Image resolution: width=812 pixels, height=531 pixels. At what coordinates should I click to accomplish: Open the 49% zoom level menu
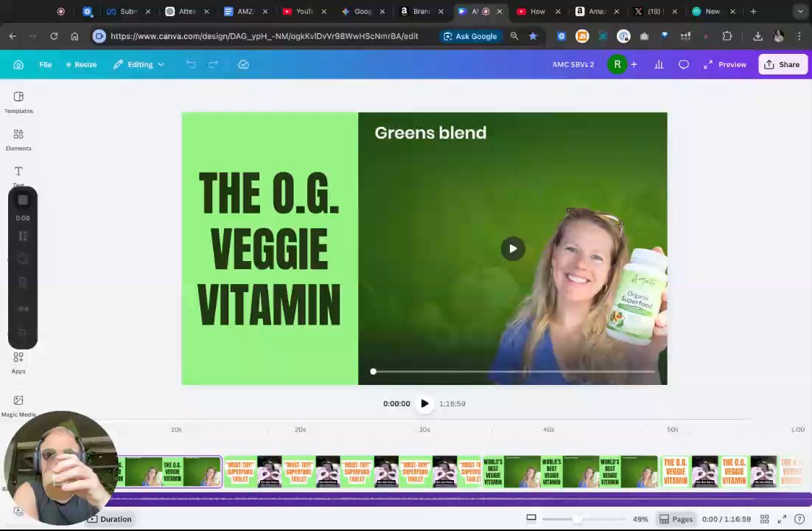click(640, 519)
